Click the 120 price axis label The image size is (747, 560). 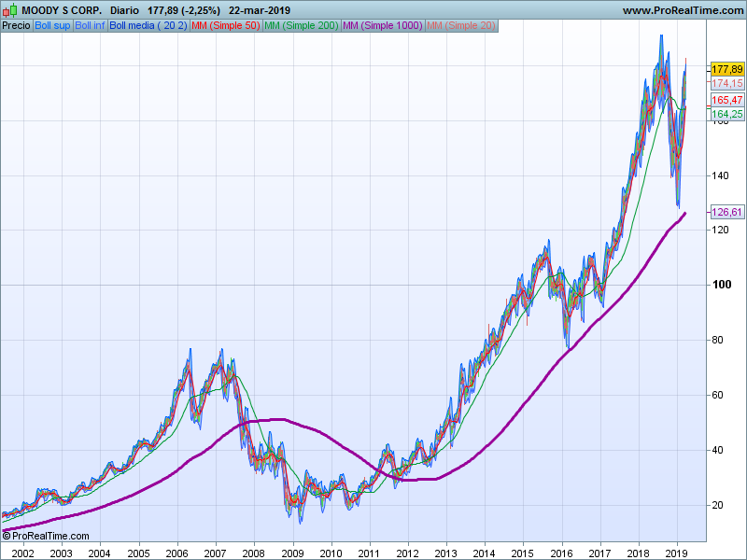click(720, 230)
